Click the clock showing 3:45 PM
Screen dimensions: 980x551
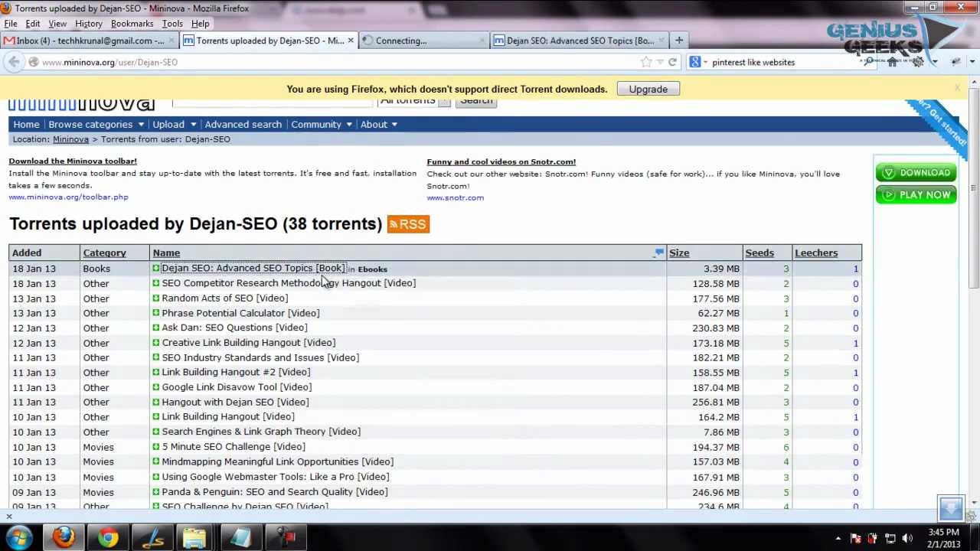tap(943, 532)
